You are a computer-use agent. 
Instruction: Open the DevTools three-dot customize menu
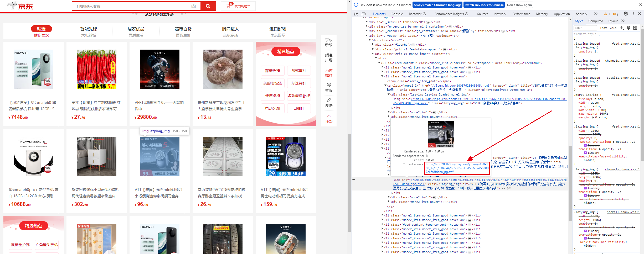click(x=633, y=14)
